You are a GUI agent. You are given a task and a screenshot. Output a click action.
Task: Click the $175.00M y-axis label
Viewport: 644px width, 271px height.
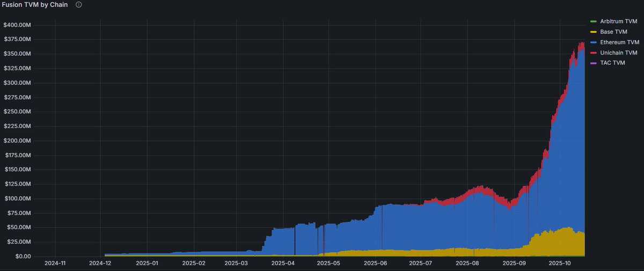(x=17, y=155)
